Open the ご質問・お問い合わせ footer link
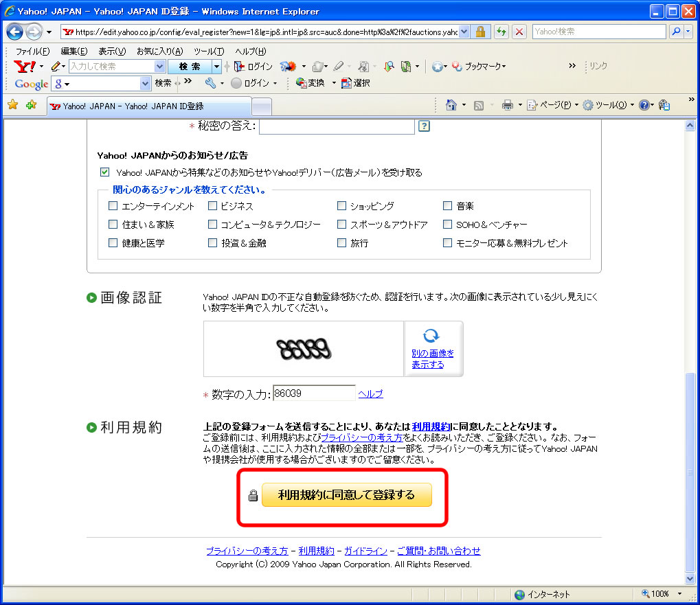The width and height of the screenshot is (700, 605). pos(439,551)
